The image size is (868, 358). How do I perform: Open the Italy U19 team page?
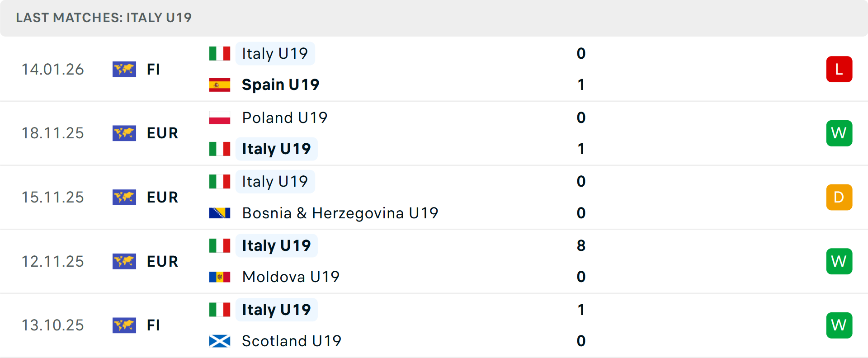(x=275, y=53)
